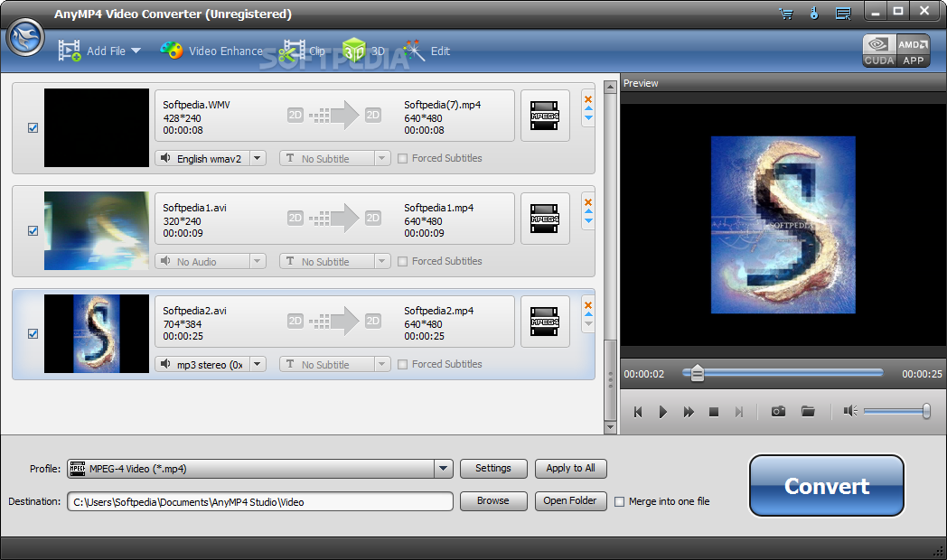This screenshot has width=947, height=560.
Task: Select the Softpedia.WMV black thumbnail
Action: (x=97, y=128)
